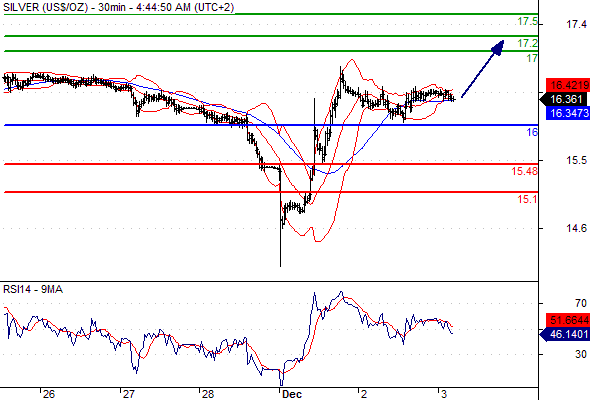Click the red 51.6644 RSI tag
Viewport: 590px width, 400px height.
coord(568,320)
